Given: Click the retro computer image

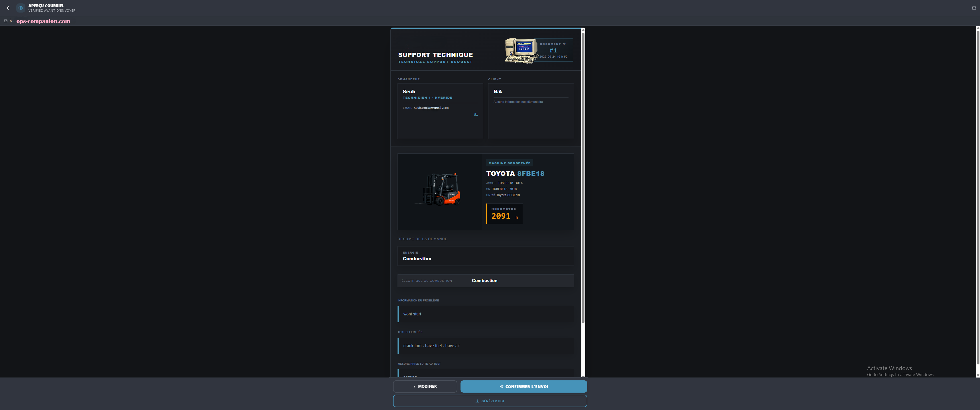Looking at the screenshot, I should point(521,51).
